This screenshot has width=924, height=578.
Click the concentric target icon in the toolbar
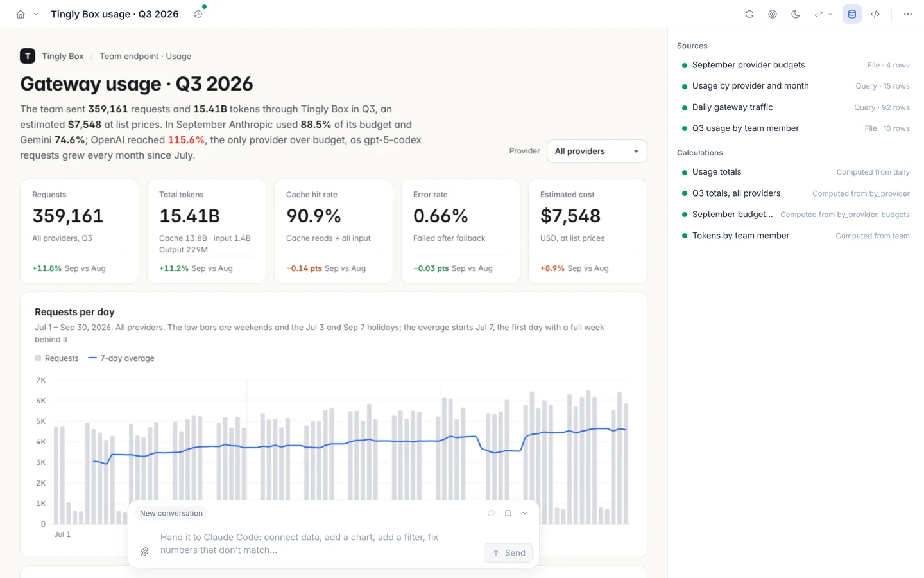(x=773, y=14)
